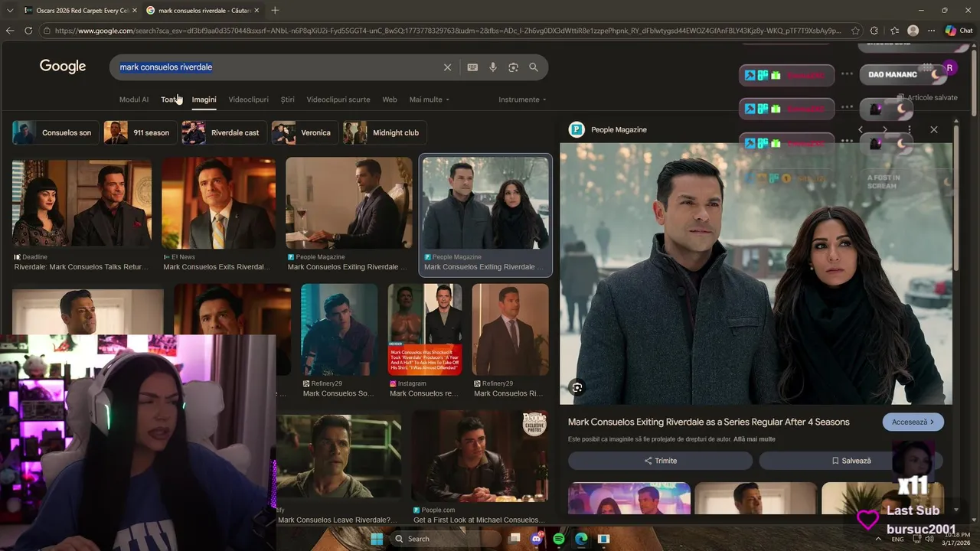Go to Google homepage via logo
Viewport: 980px width, 551px height.
[x=63, y=67]
